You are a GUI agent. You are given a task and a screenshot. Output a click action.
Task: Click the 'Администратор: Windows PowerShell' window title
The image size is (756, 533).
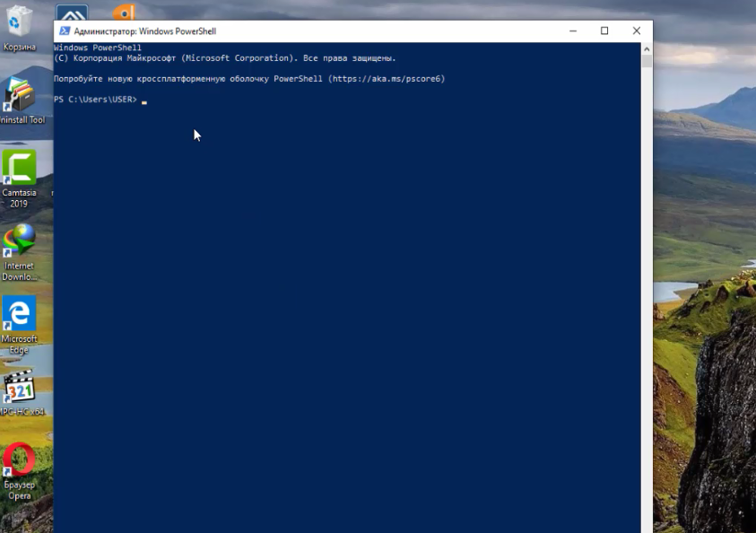[x=144, y=31]
